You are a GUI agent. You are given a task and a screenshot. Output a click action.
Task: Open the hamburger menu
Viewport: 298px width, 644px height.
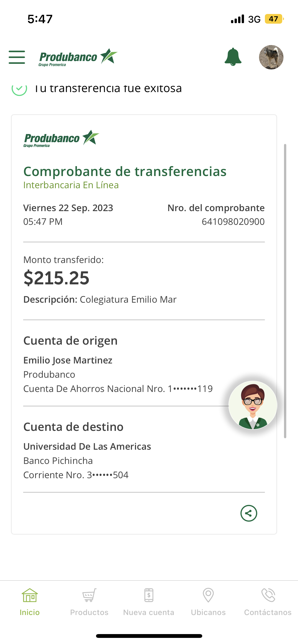coord(17,57)
